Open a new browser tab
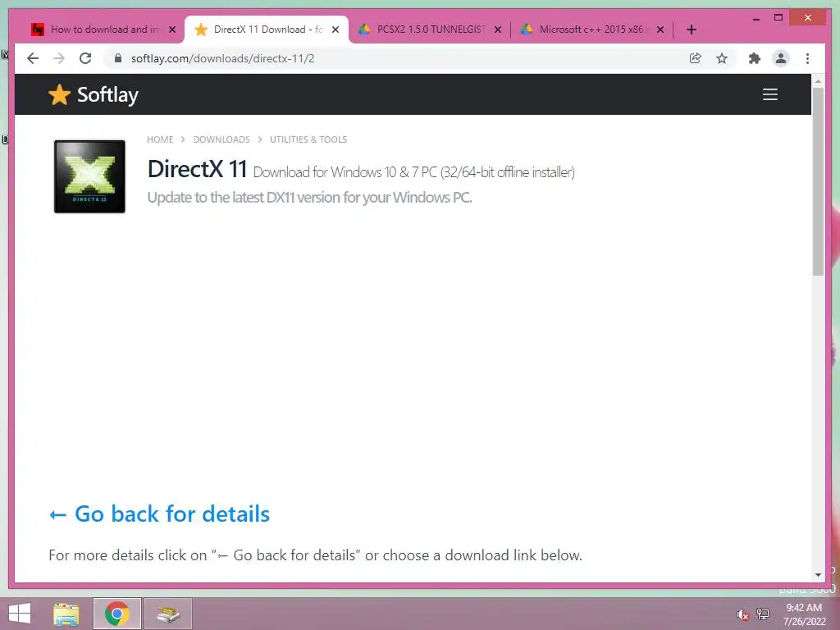This screenshot has height=630, width=840. (x=692, y=30)
